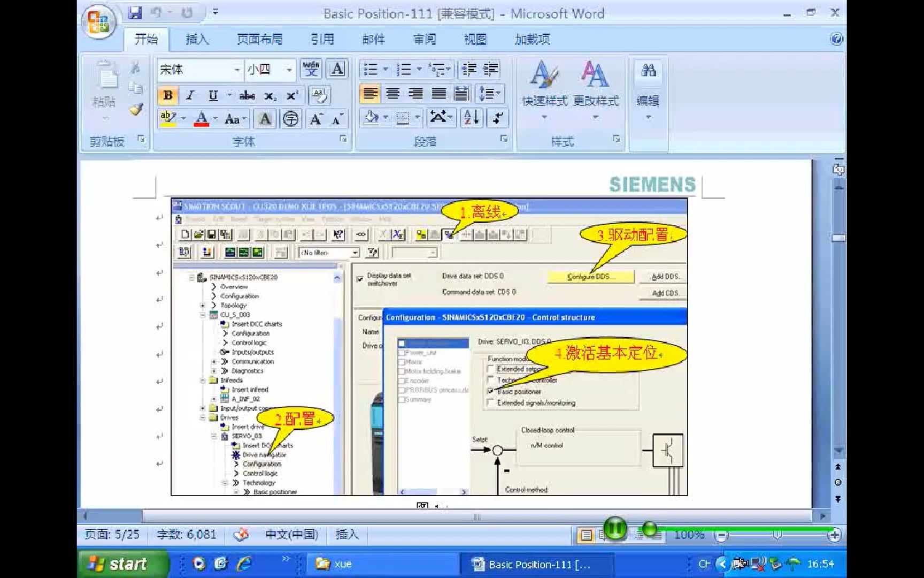The image size is (924, 578).
Task: Open the 小四 font size dropdown
Action: 289,70
